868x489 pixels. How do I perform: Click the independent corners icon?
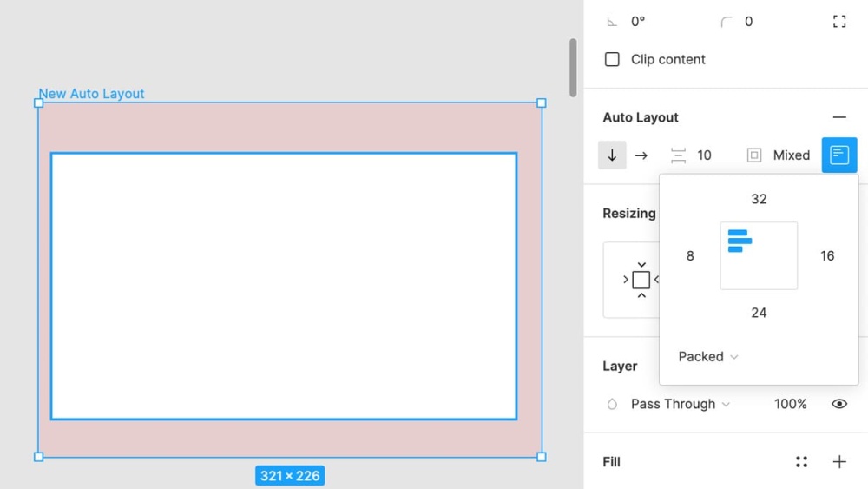pyautogui.click(x=838, y=22)
